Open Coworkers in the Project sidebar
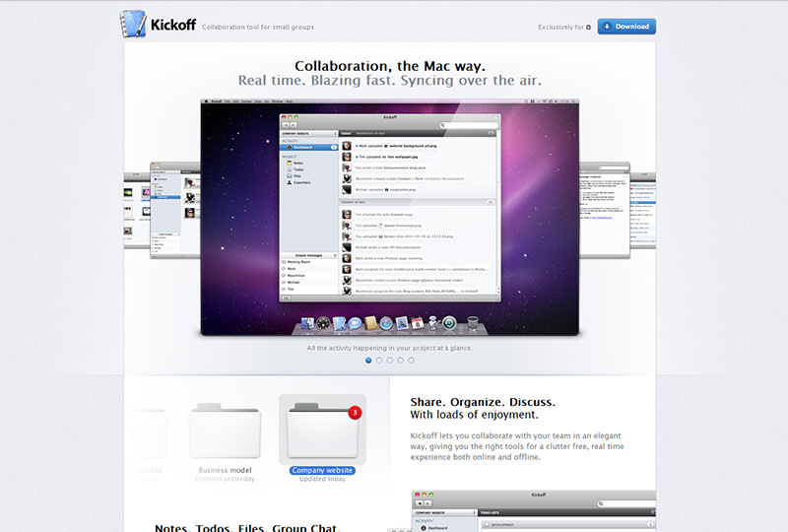 coord(298,183)
